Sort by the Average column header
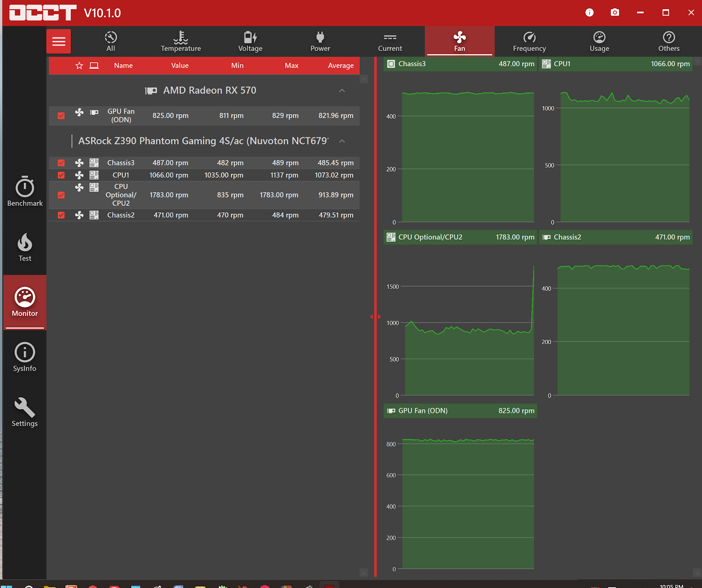Image resolution: width=702 pixels, height=588 pixels. pos(341,65)
